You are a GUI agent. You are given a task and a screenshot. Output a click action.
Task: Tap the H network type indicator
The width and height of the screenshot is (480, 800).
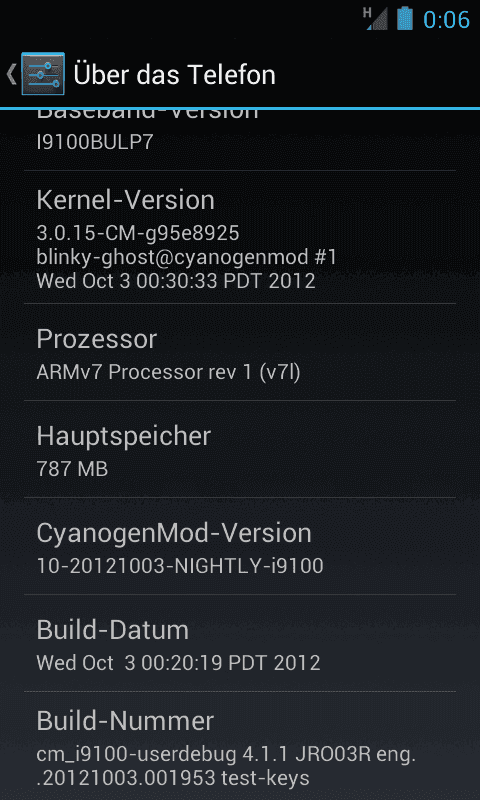(x=367, y=13)
